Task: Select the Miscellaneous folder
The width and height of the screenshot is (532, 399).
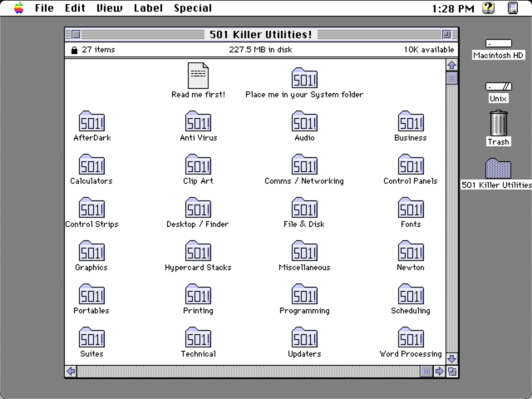Action: pyautogui.click(x=304, y=251)
